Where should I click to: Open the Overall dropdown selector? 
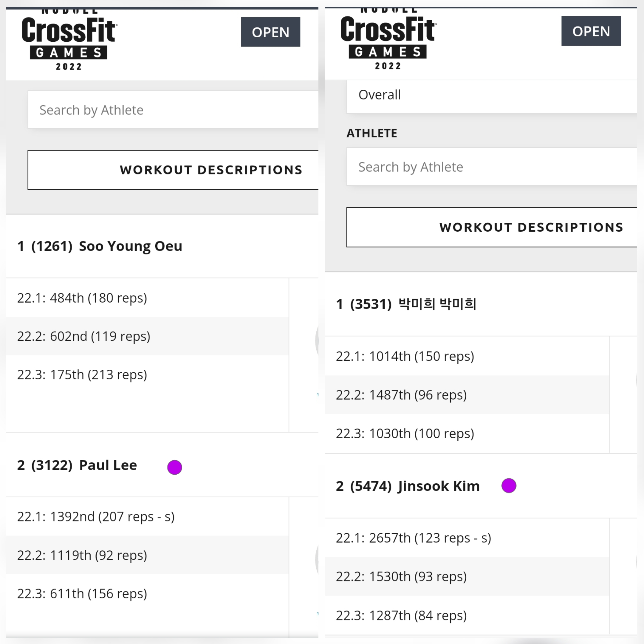point(492,95)
